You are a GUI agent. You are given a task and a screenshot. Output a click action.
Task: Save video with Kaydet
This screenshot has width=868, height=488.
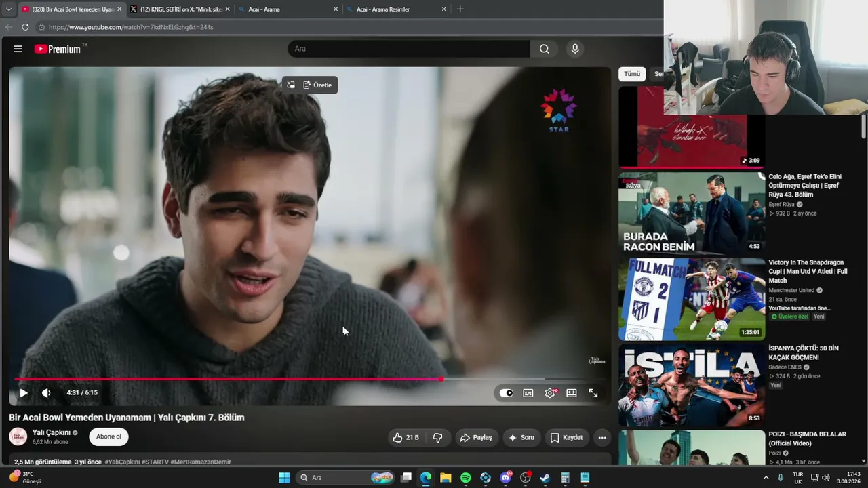(x=566, y=438)
